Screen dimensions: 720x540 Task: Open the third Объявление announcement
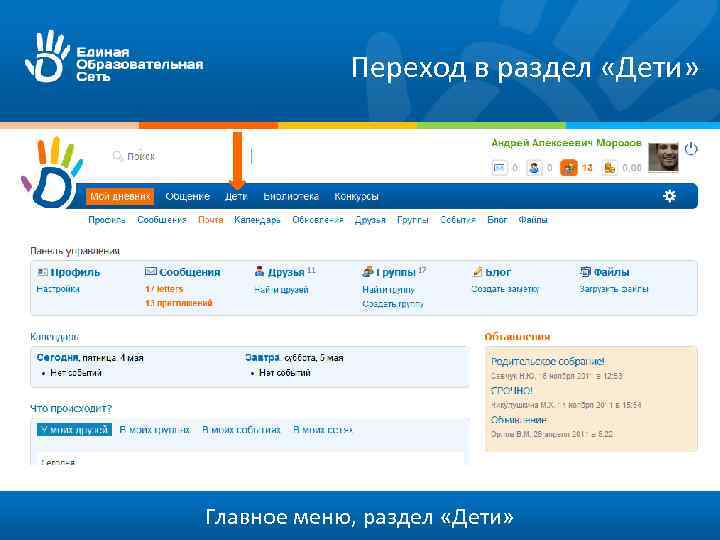(519, 420)
